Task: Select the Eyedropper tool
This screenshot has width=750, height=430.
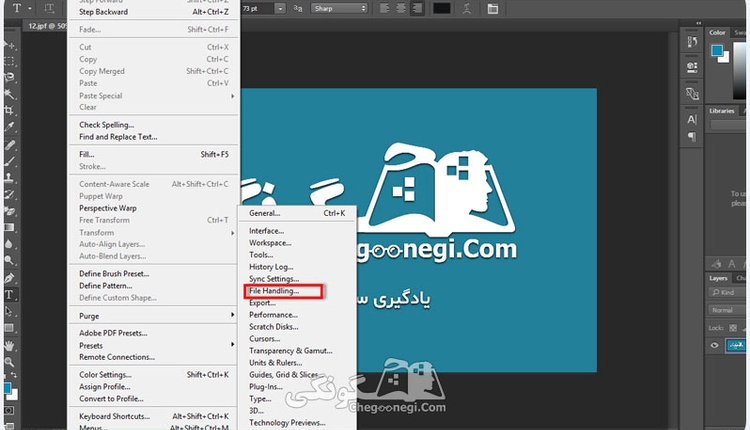Action: tap(9, 127)
